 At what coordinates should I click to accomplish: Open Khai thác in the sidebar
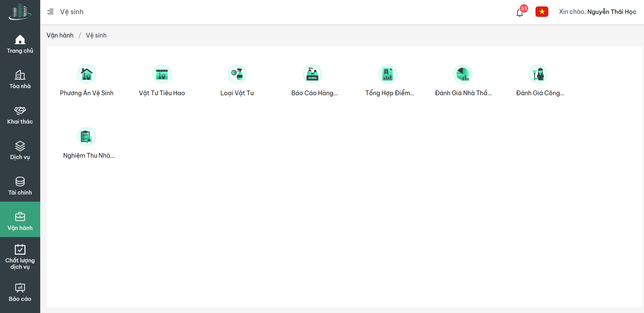[20, 115]
